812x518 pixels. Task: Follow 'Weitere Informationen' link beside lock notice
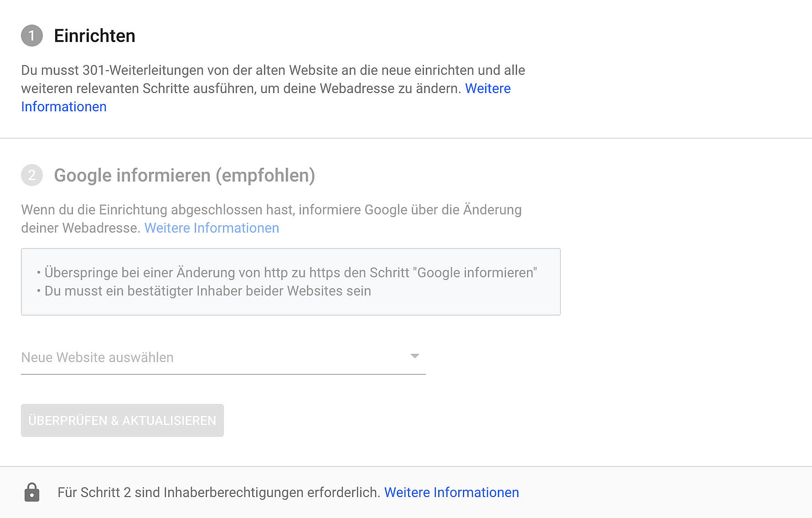click(x=451, y=492)
